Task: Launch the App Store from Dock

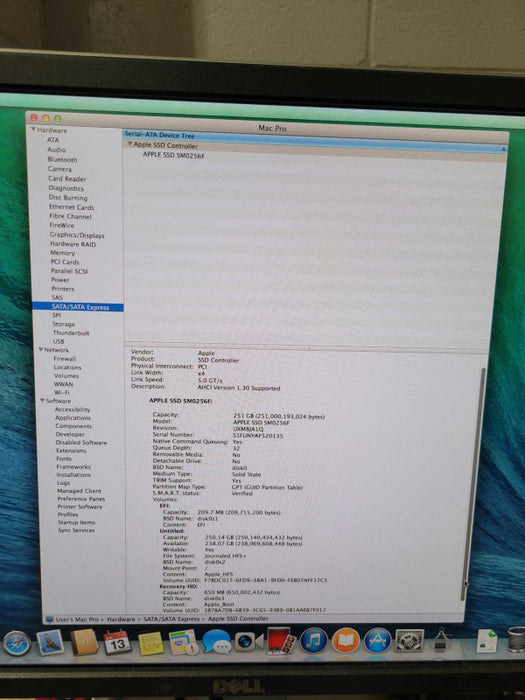Action: (x=377, y=641)
